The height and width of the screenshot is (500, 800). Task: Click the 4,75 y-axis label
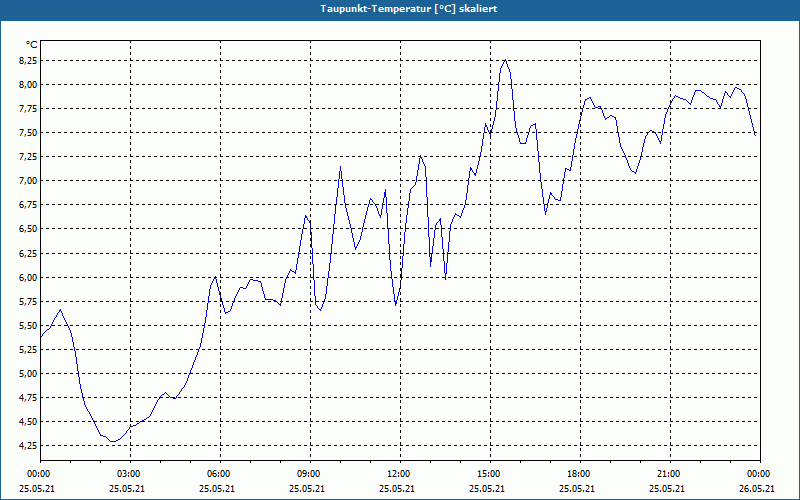pos(28,398)
